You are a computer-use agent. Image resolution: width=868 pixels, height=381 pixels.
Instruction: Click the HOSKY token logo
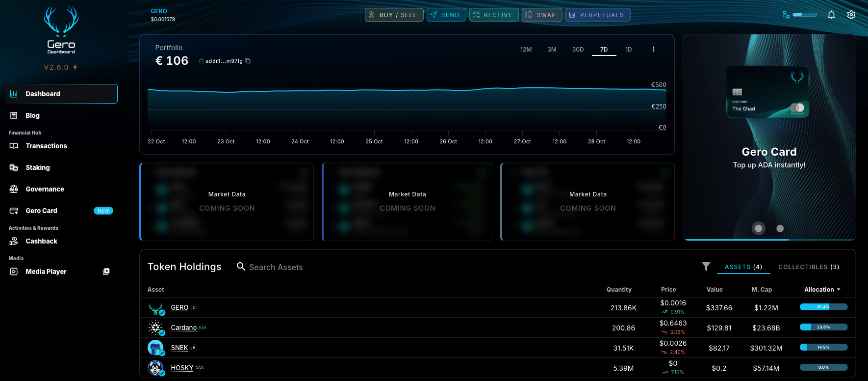(156, 368)
